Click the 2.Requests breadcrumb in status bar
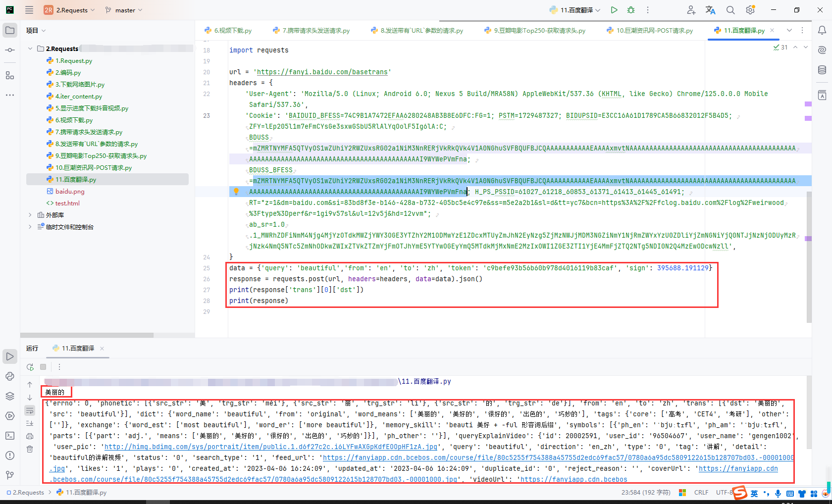 pyautogui.click(x=26, y=493)
